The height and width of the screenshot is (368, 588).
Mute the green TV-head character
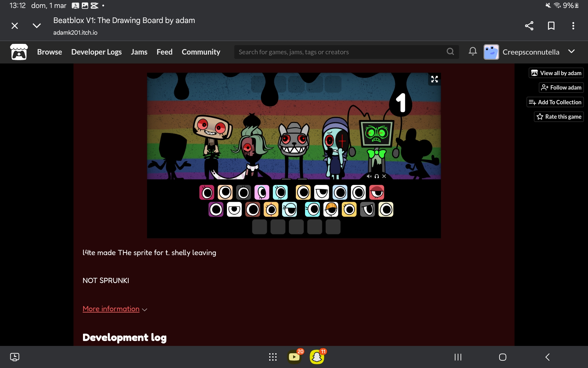pyautogui.click(x=369, y=176)
